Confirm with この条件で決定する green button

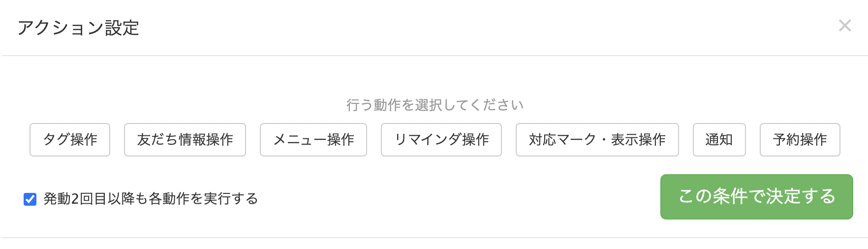click(x=757, y=197)
